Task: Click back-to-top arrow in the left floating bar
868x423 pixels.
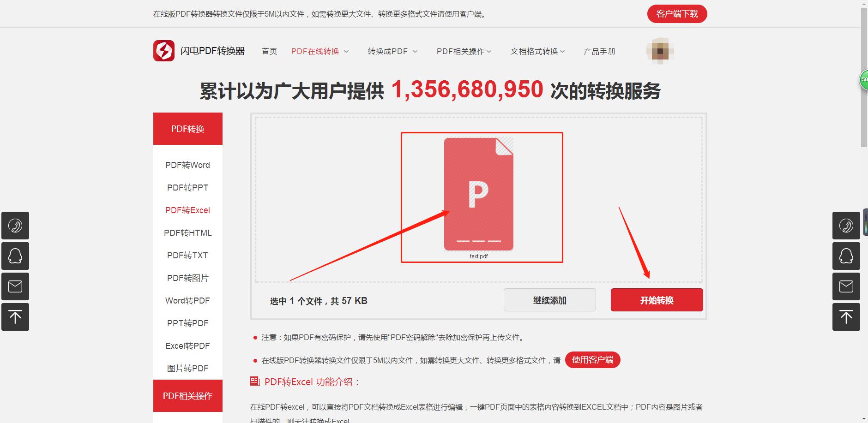Action: point(15,317)
